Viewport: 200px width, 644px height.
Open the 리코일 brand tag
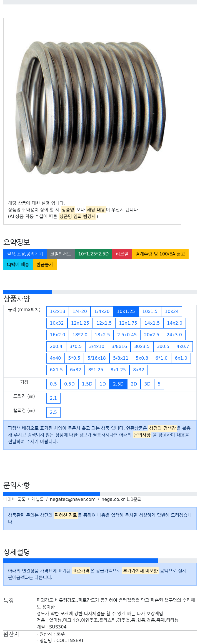pos(122,254)
